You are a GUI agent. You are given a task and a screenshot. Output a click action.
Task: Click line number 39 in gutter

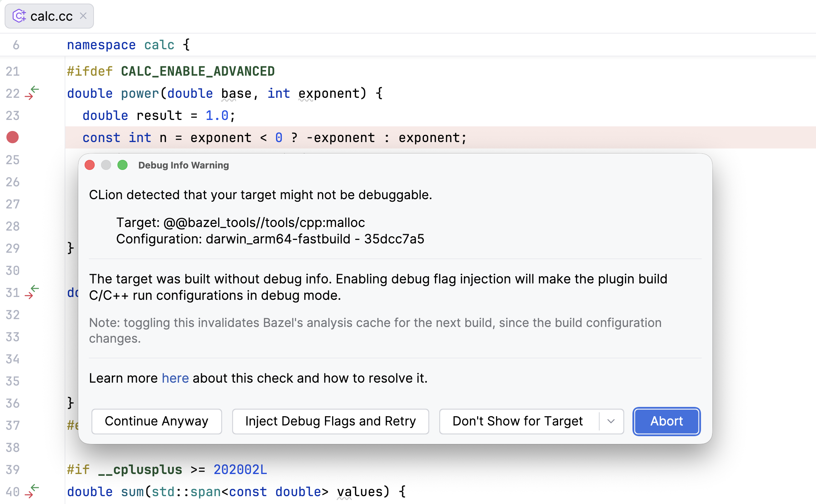point(12,470)
